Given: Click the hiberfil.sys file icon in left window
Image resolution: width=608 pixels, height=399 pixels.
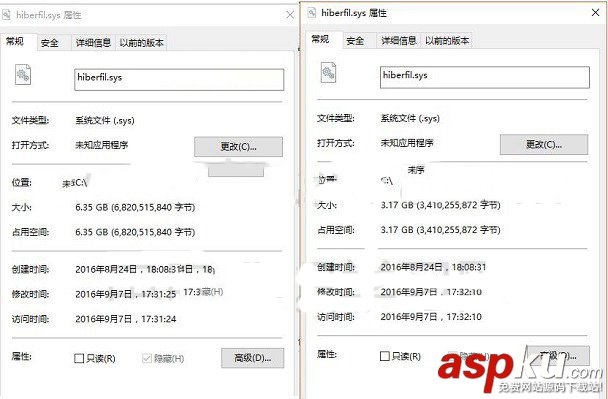Looking at the screenshot, I should (23, 75).
